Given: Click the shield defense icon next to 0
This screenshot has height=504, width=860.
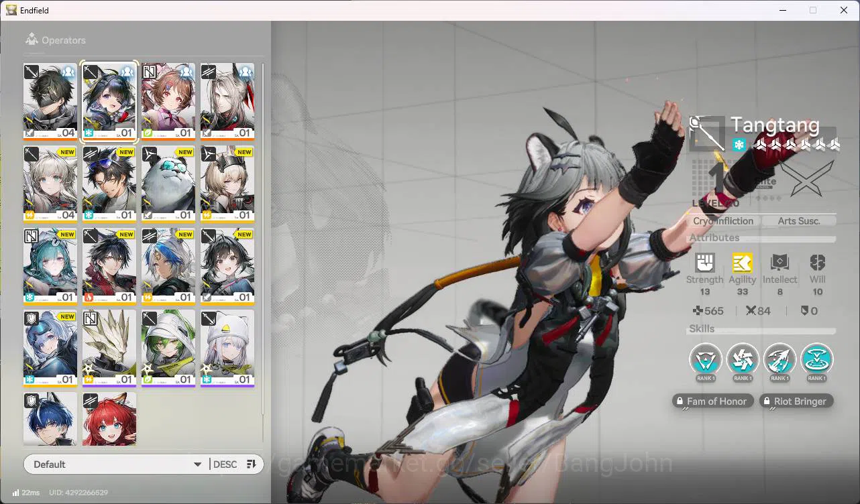Looking at the screenshot, I should tap(805, 311).
